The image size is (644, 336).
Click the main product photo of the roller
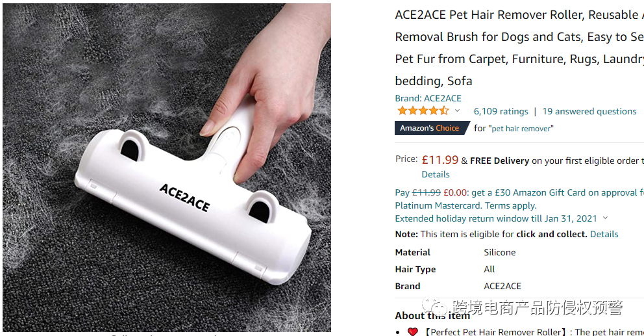pyautogui.click(x=166, y=167)
